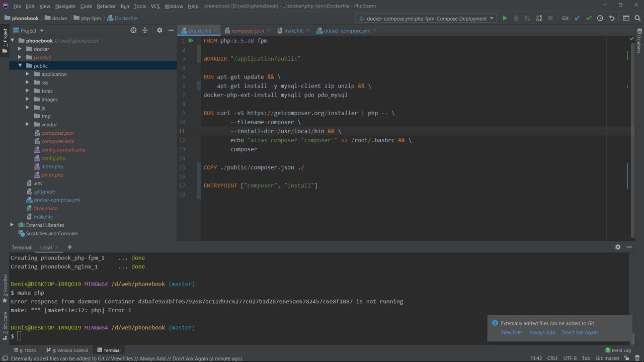The image size is (644, 362).
Task: Collapse the public folder
Action: (x=20, y=66)
